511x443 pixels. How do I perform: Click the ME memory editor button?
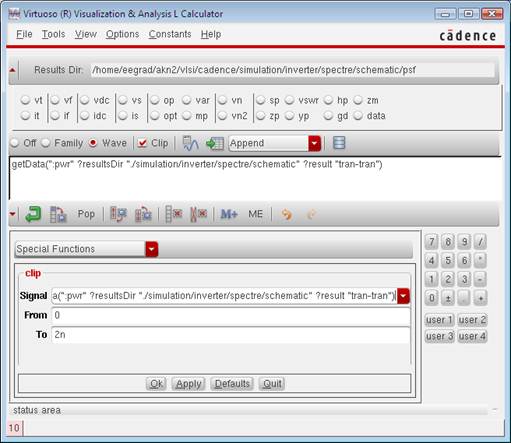(255, 214)
